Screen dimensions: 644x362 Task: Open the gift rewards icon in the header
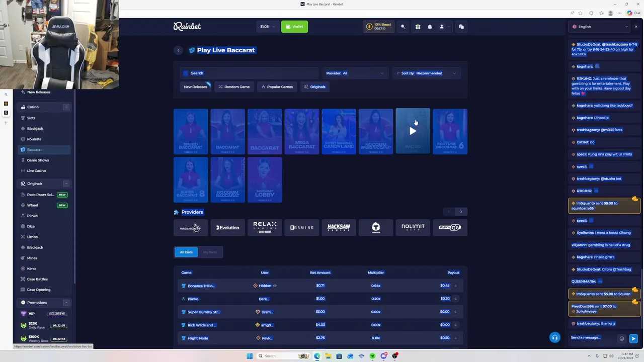418,27
